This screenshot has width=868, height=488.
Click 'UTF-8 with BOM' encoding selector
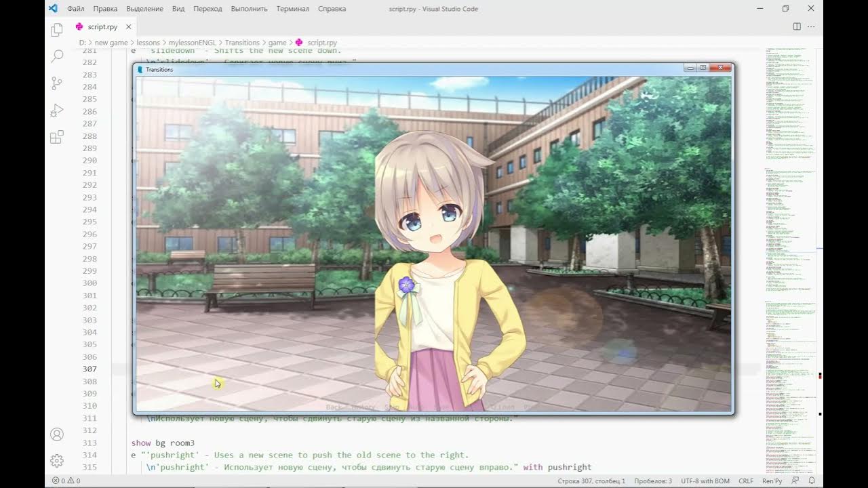coord(705,481)
